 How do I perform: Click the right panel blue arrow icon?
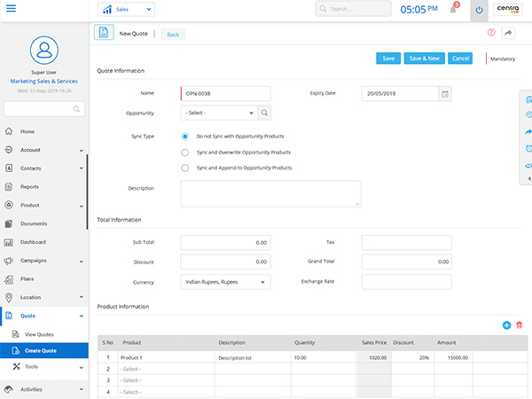click(528, 131)
